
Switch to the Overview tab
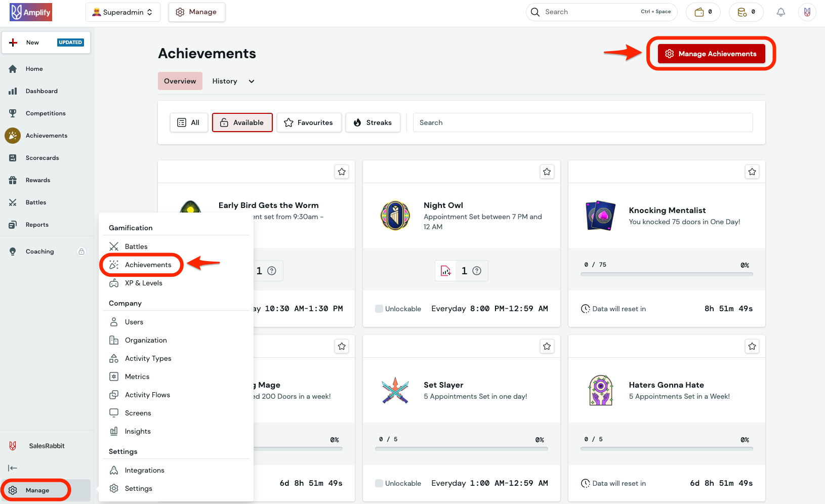tap(180, 81)
